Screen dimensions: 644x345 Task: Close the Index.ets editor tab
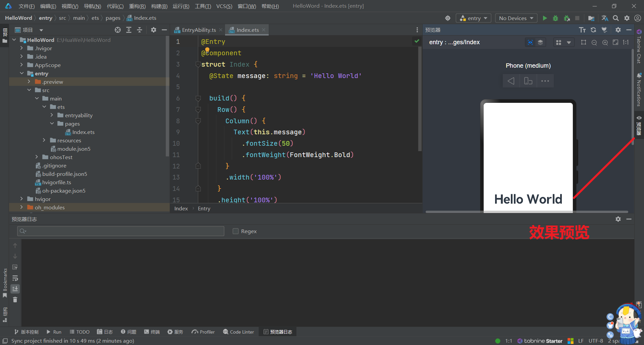(x=264, y=30)
